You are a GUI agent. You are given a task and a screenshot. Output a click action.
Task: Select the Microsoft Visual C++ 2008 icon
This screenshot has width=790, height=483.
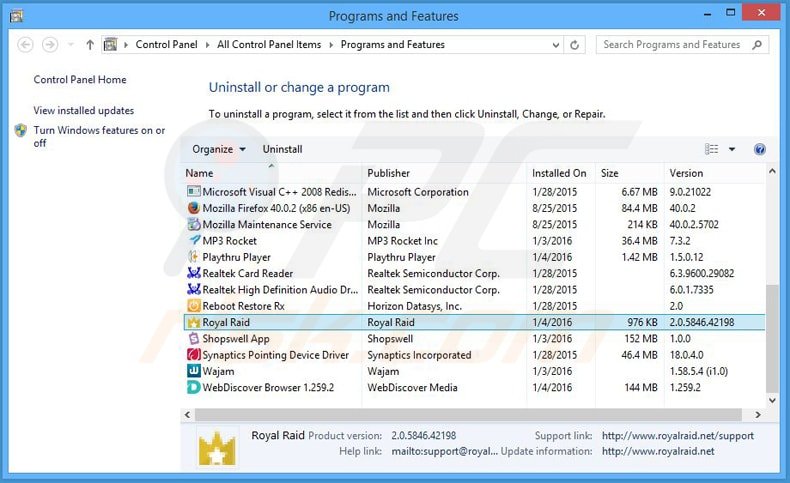click(x=193, y=192)
